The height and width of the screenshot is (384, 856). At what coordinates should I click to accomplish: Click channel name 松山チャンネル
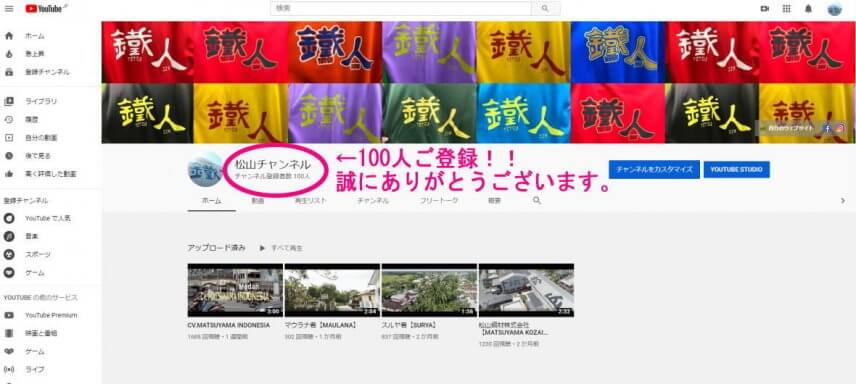(273, 164)
